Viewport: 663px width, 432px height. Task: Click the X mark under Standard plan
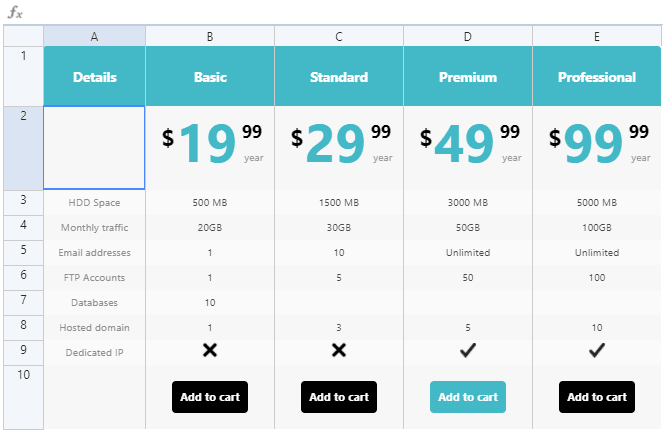tap(339, 350)
